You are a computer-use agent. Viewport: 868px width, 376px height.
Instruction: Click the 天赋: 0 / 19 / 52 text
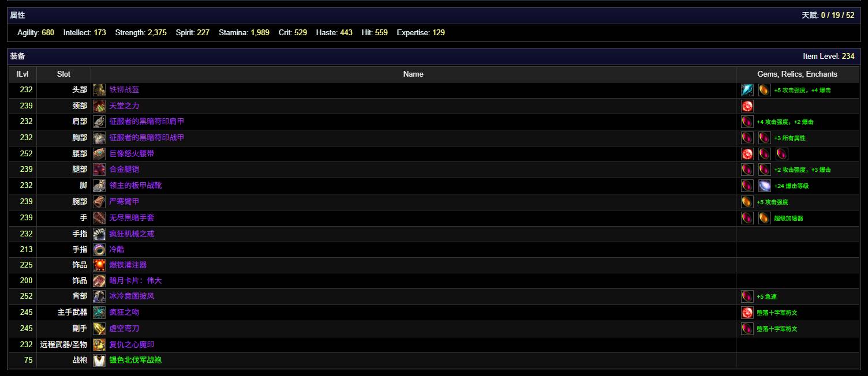pos(828,16)
